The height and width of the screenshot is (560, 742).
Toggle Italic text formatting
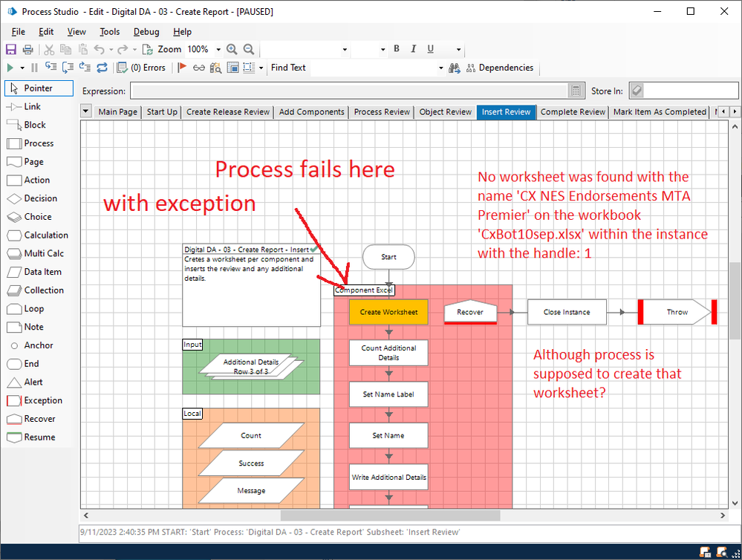(414, 49)
